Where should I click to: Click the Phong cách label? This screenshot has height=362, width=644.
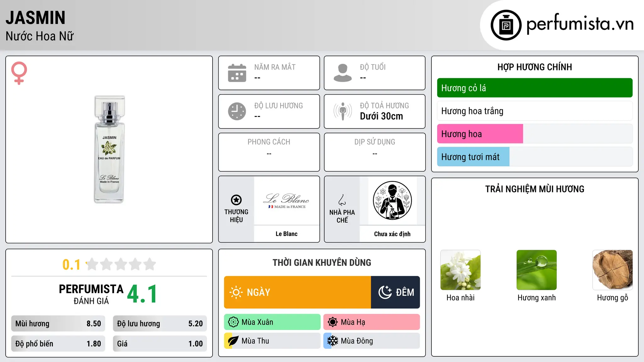pyautogui.click(x=269, y=142)
